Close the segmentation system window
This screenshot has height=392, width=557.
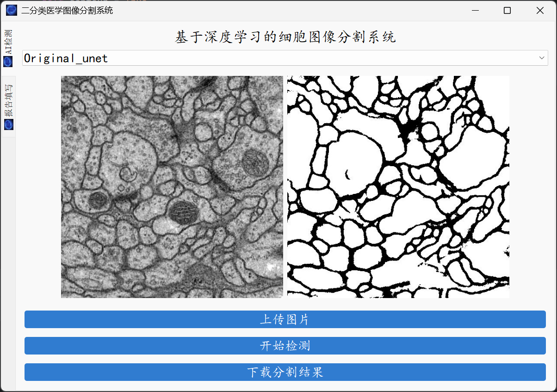[540, 10]
